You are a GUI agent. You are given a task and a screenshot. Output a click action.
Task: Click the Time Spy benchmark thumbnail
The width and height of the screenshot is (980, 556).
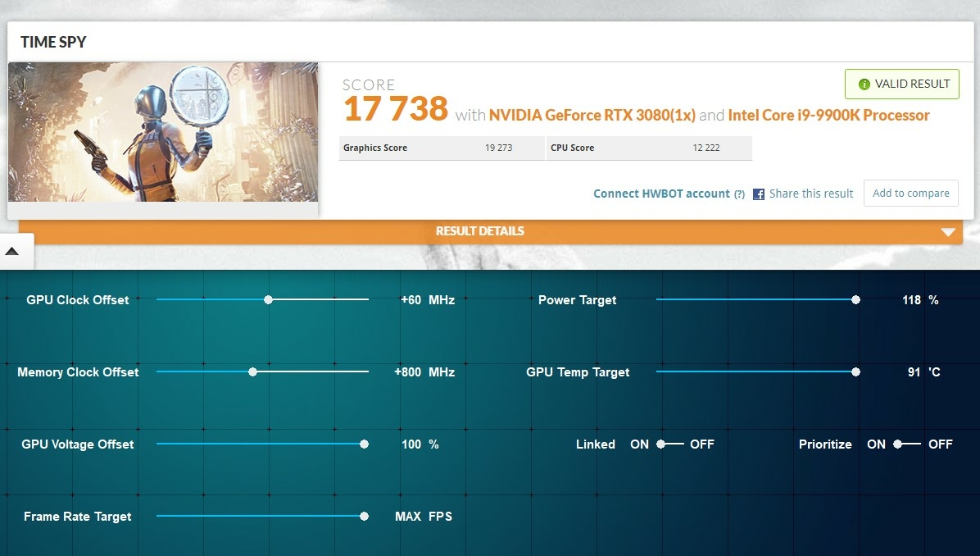click(x=163, y=132)
